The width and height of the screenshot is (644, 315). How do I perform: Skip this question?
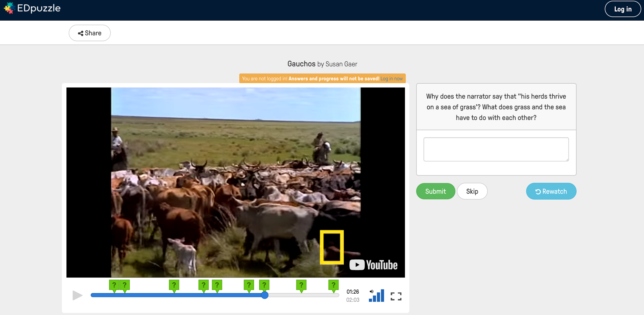(472, 191)
